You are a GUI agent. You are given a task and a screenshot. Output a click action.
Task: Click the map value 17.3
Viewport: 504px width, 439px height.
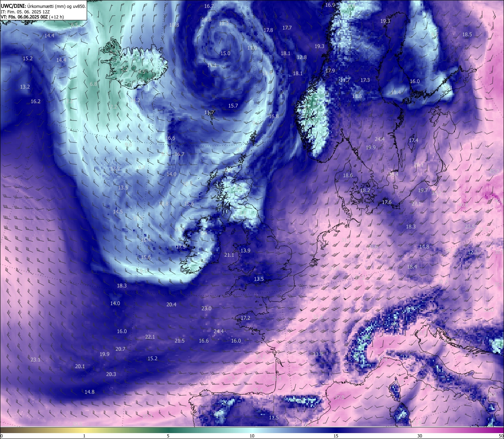[365, 80]
